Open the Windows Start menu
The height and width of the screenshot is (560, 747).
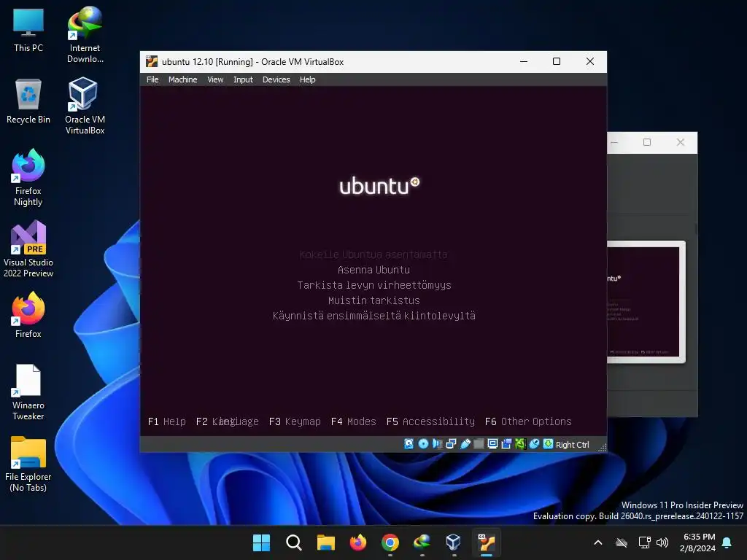(261, 542)
